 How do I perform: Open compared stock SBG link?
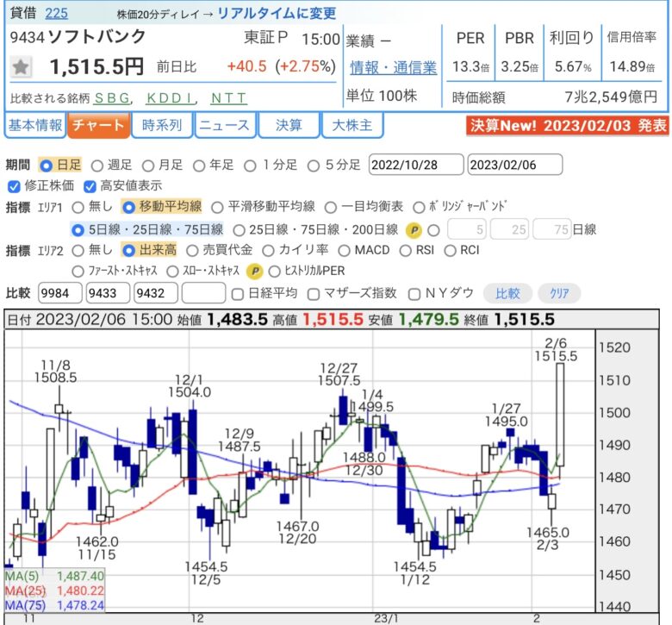(112, 98)
